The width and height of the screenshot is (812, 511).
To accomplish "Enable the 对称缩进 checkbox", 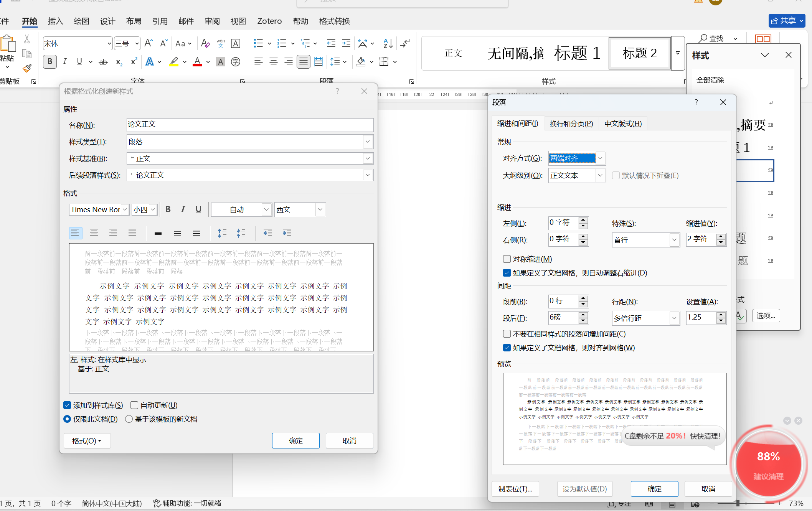I will coord(507,259).
